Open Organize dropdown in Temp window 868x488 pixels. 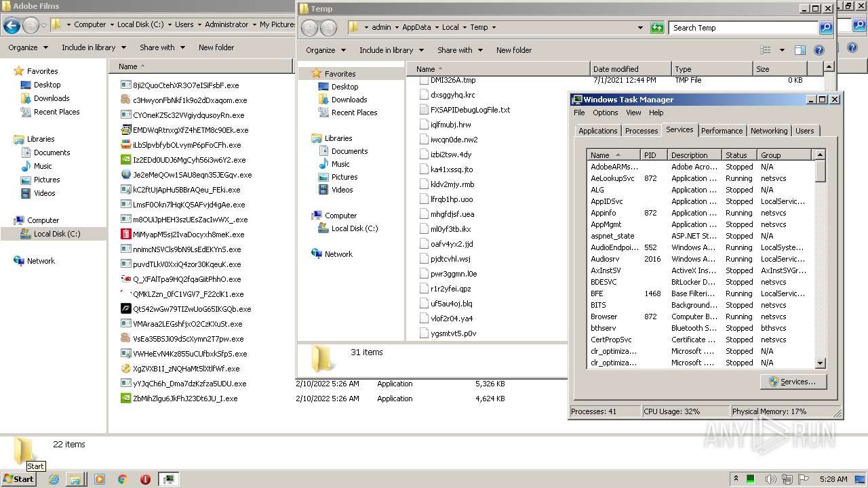(x=325, y=50)
